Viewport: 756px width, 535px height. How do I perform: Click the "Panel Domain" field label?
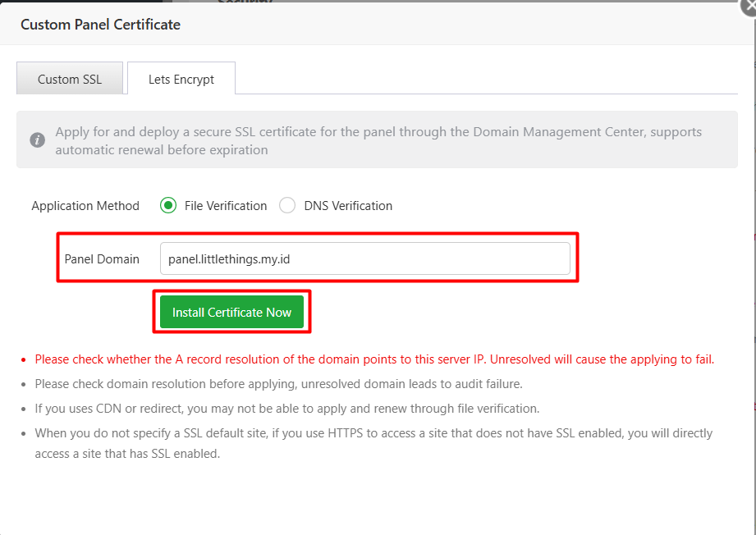pos(102,258)
